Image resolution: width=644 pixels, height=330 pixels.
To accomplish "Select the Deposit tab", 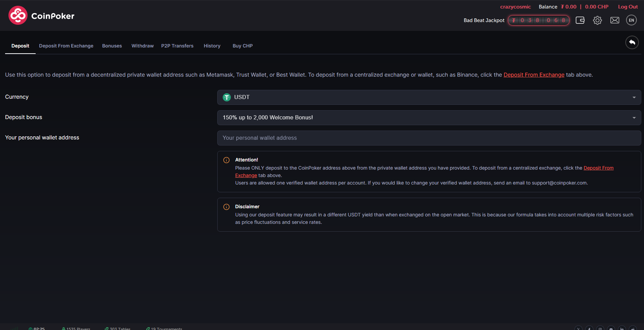I will coord(20,46).
